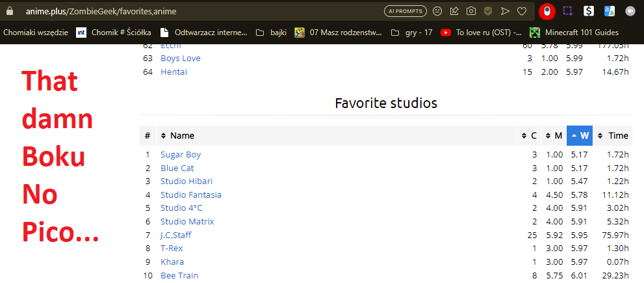Take a snapshot with the camera icon
Screen dimensions: 644x283
click(470, 11)
